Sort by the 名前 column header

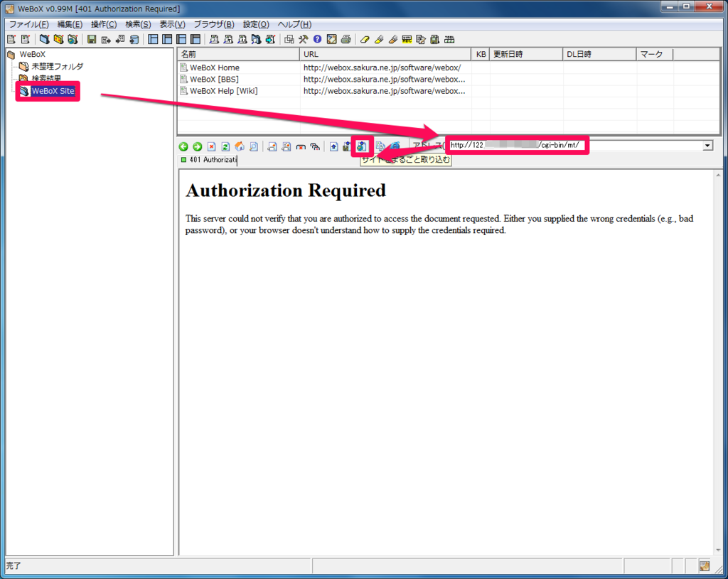tap(238, 54)
